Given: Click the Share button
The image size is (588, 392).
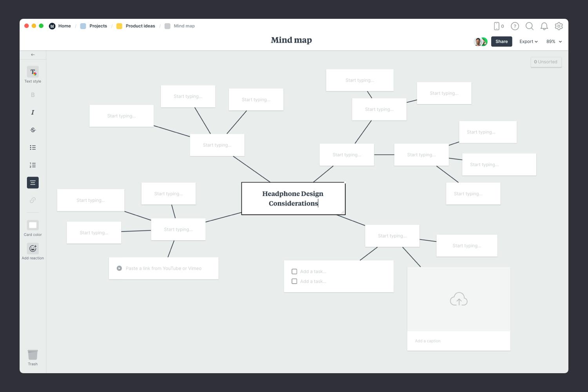Looking at the screenshot, I should click(x=501, y=41).
